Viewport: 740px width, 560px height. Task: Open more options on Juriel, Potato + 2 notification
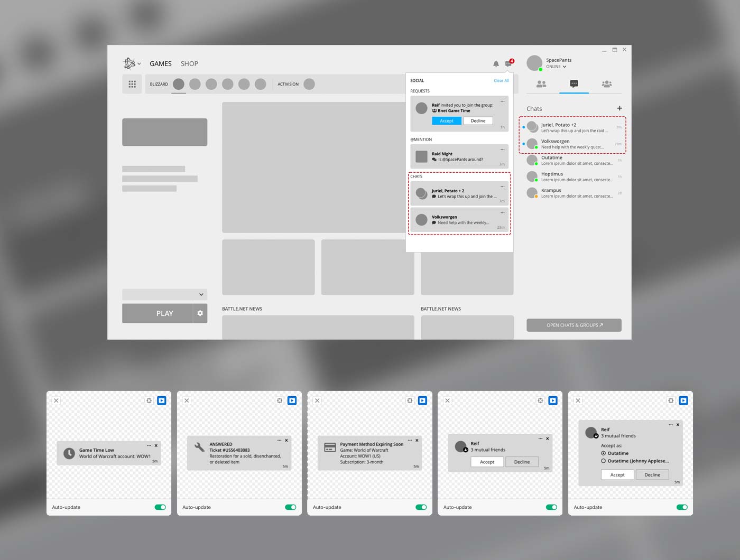click(503, 186)
